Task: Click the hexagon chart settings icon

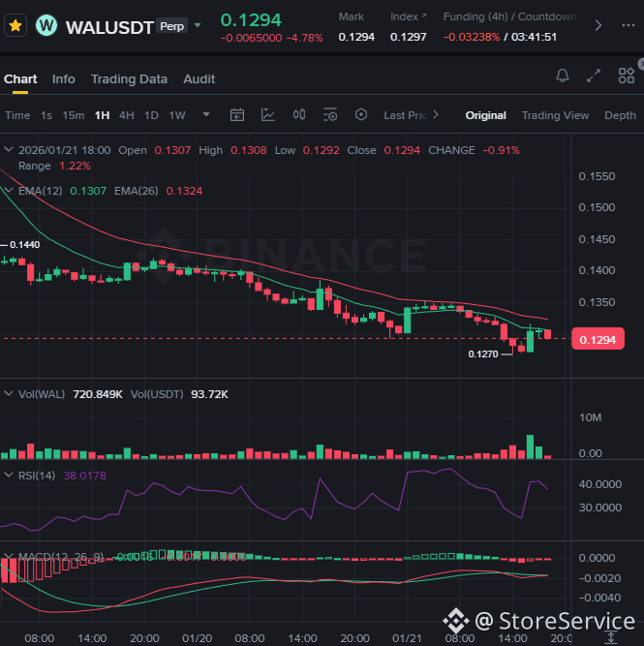Action: [x=361, y=114]
